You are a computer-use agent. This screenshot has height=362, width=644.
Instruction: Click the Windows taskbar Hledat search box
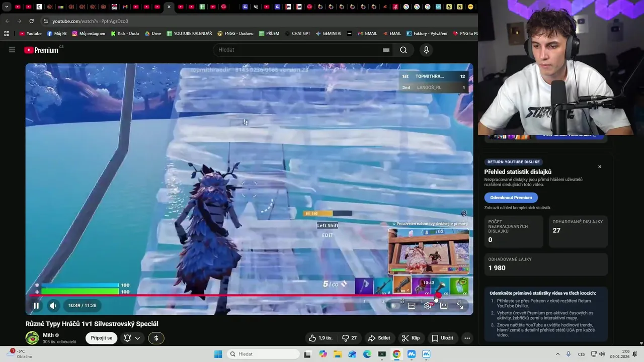pos(262,354)
